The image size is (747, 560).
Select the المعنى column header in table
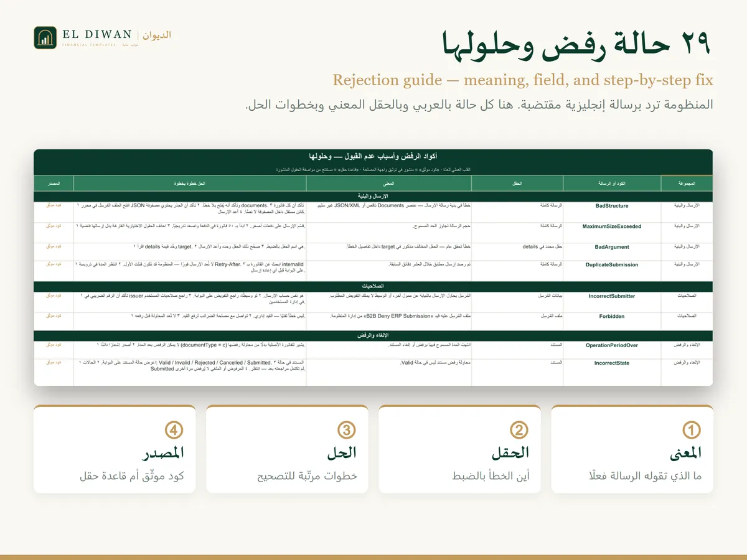[389, 184]
